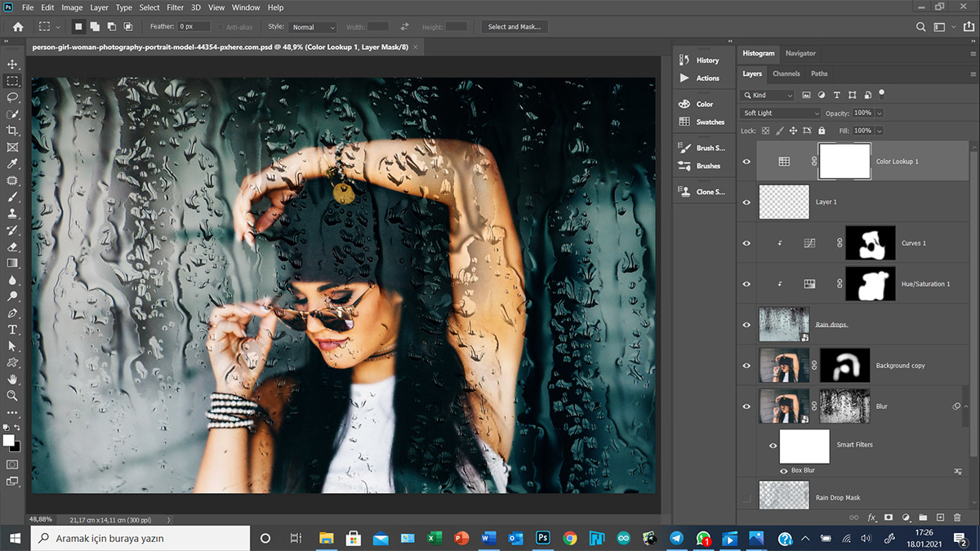Open the Filter menu
The image size is (980, 551).
pyautogui.click(x=175, y=7)
